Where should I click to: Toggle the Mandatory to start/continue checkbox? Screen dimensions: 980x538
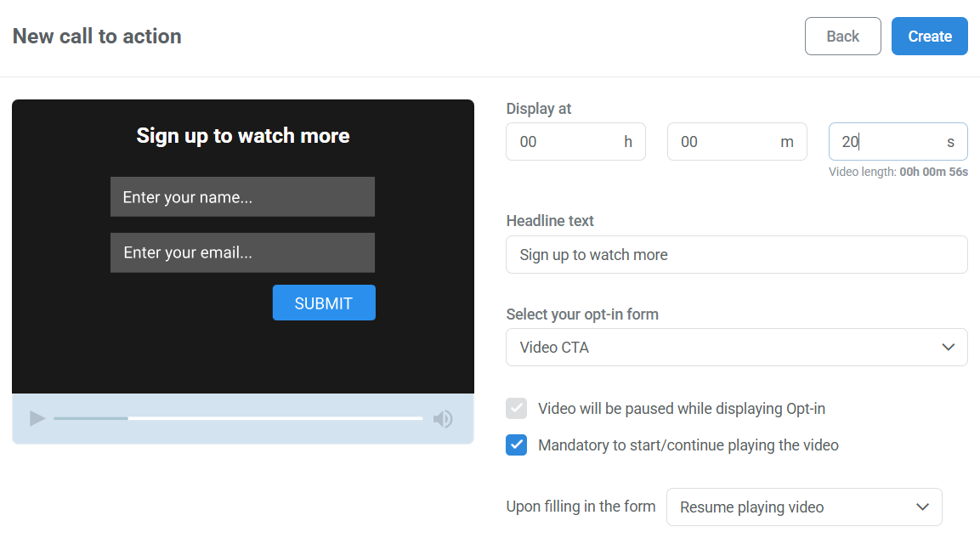[516, 445]
